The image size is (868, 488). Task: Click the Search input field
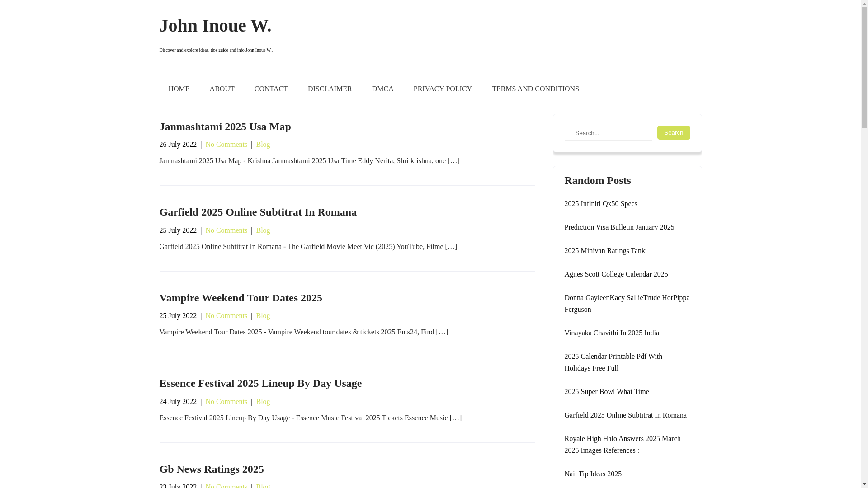point(608,133)
